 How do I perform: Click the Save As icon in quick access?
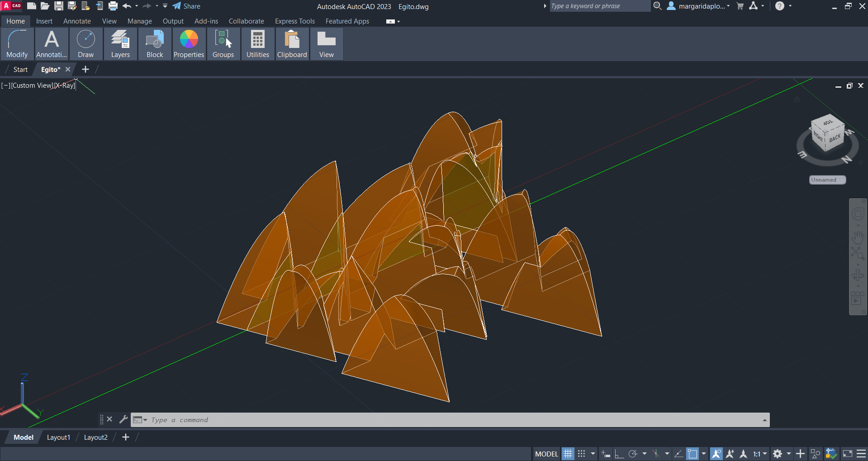coord(72,6)
